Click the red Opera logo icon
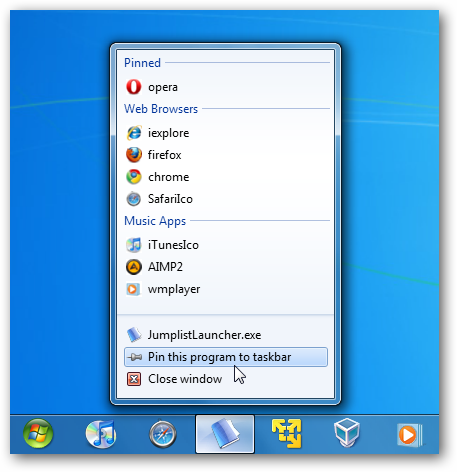Screen dimensions: 457x472 [x=134, y=87]
